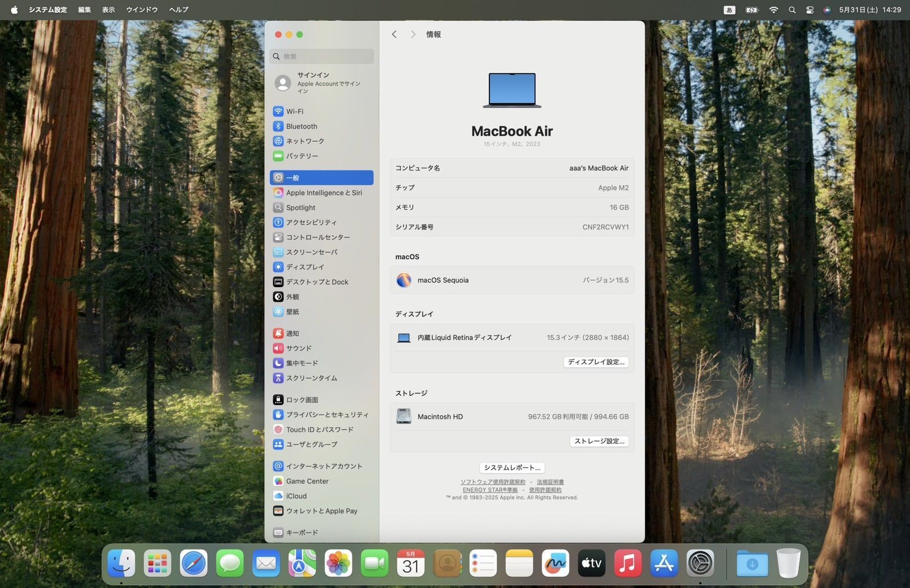Open Spotlight search in menu bar

coord(792,10)
